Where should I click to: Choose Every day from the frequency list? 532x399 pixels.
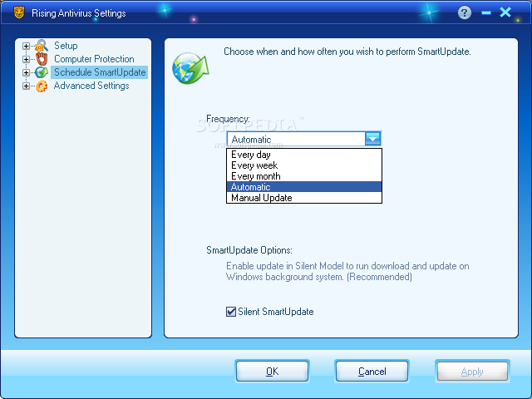click(x=304, y=155)
